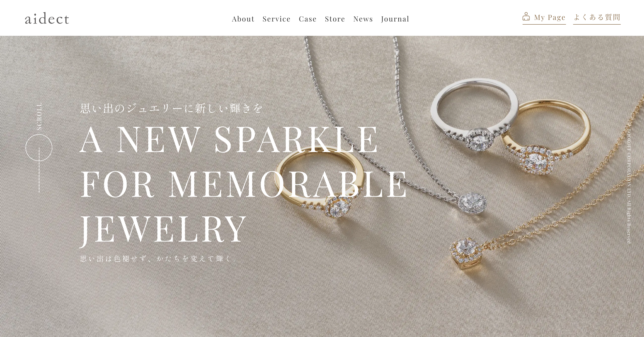Click the aidect logo

click(x=47, y=18)
